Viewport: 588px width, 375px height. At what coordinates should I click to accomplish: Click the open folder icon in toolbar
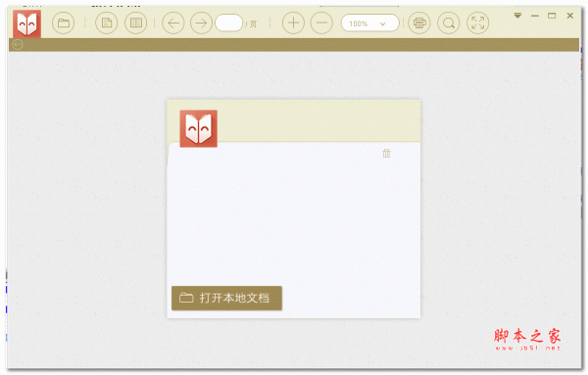(x=63, y=23)
